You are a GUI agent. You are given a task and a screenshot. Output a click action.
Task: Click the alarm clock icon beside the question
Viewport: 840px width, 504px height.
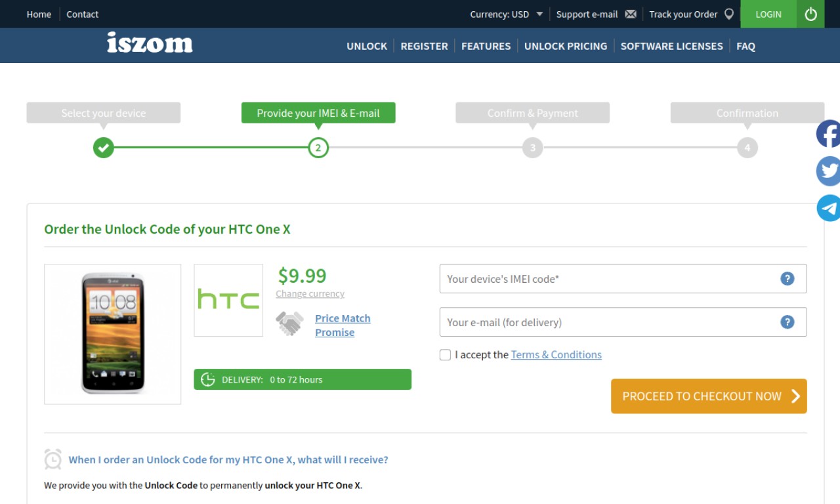point(53,459)
